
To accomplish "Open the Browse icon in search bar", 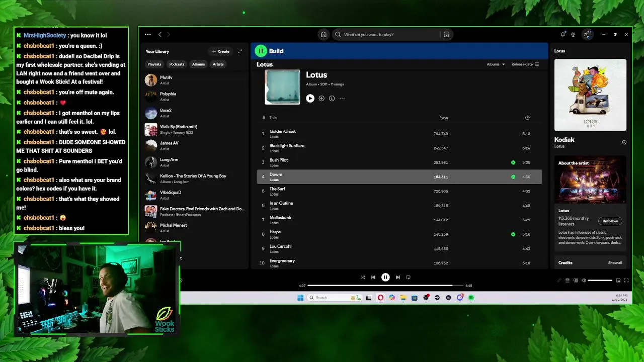I will click(446, 35).
